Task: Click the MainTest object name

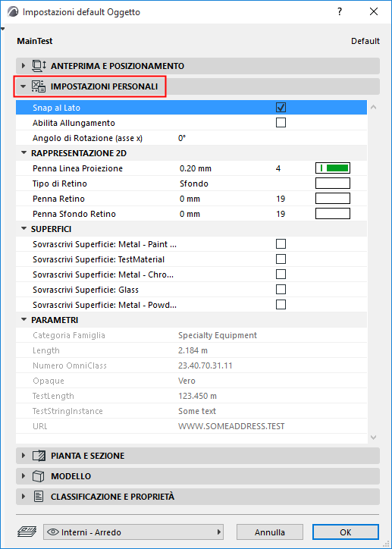Action: pos(35,41)
